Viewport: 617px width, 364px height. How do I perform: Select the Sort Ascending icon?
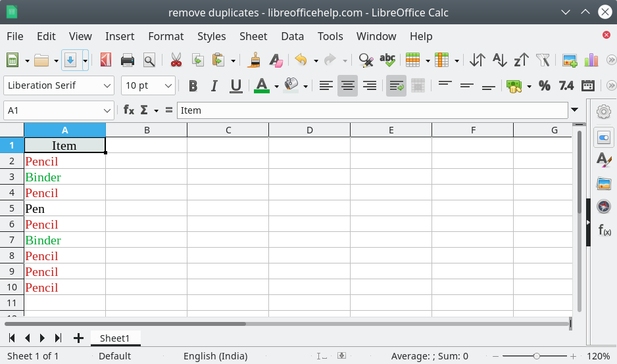pyautogui.click(x=500, y=60)
